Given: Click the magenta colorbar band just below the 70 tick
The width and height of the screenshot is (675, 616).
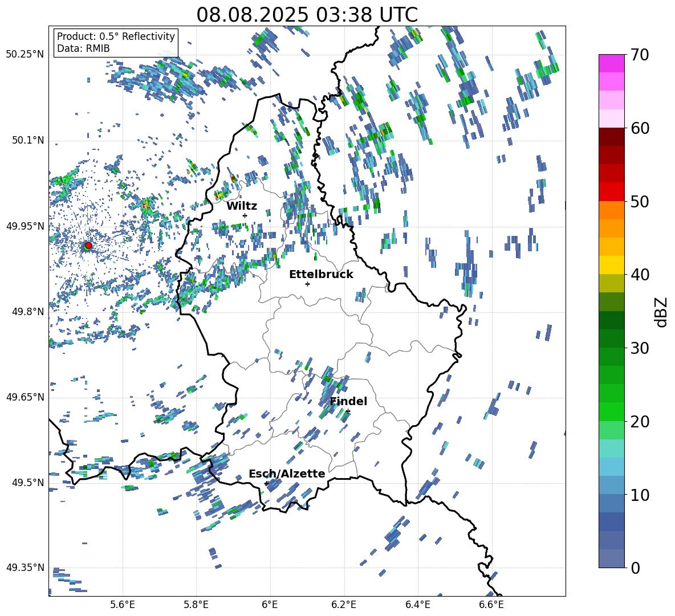Looking at the screenshot, I should (x=611, y=64).
